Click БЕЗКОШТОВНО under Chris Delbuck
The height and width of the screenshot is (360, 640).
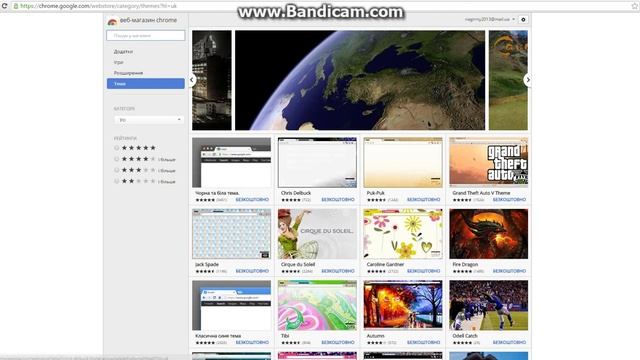[338, 200]
